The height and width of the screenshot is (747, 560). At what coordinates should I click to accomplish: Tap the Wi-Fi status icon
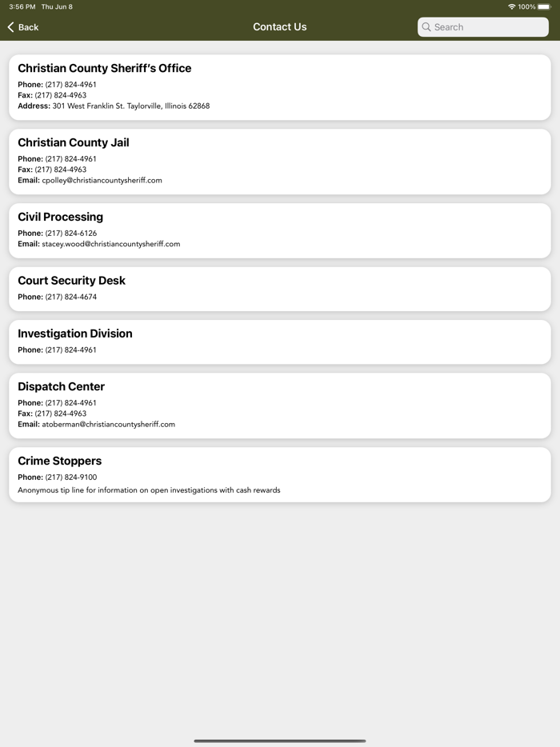(x=511, y=6)
